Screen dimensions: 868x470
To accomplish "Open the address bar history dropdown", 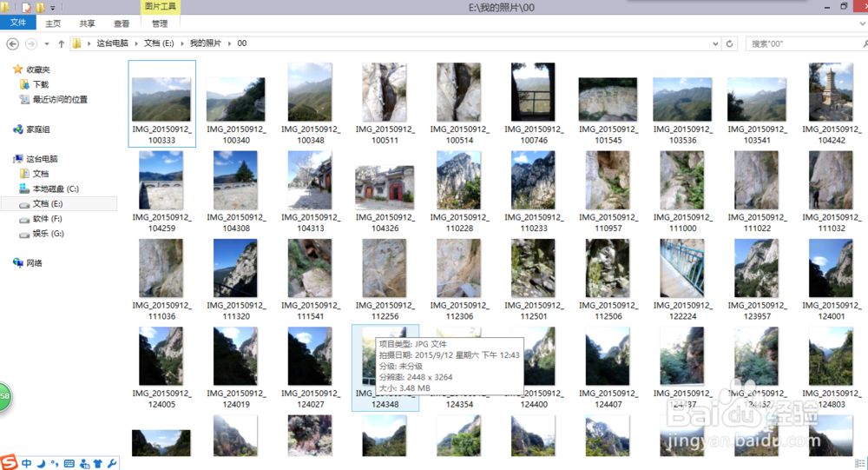I will [x=715, y=43].
